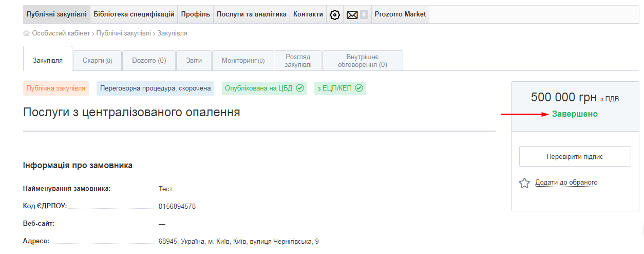
Task: Open the settings gear icon
Action: [x=335, y=15]
